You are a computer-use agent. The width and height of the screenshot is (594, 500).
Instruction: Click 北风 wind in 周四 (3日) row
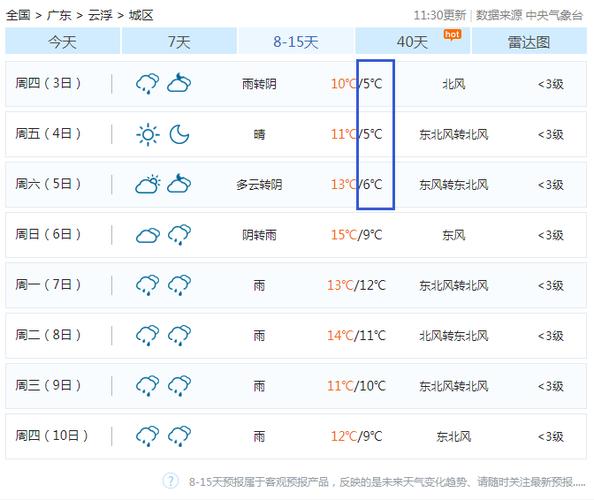[454, 84]
